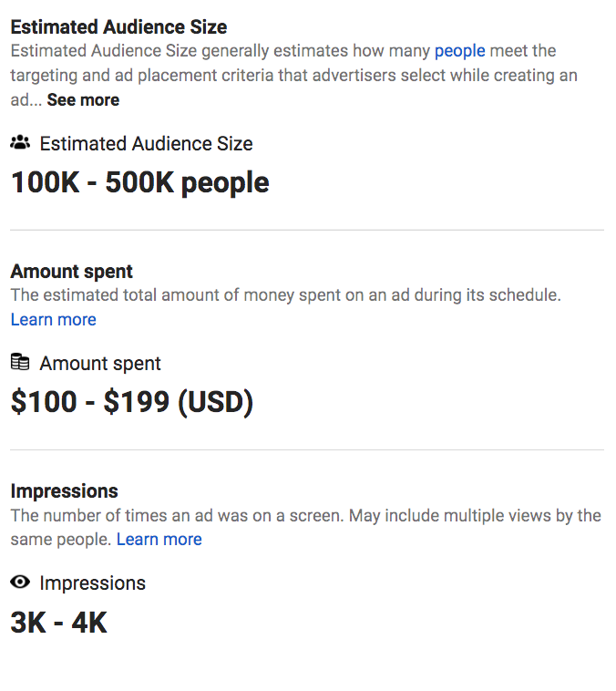
Task: Select the Amount spent label next to the coins icon
Action: (100, 363)
